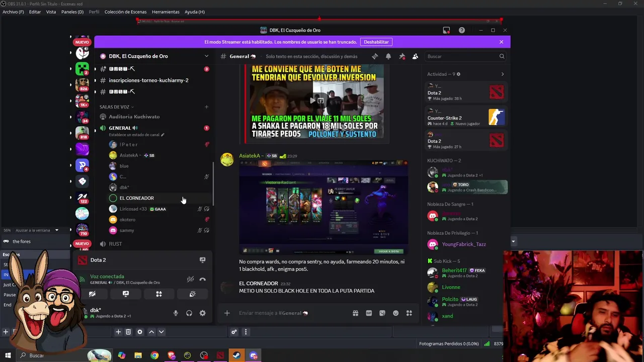Open OBS Colección de Escenas menu

125,12
